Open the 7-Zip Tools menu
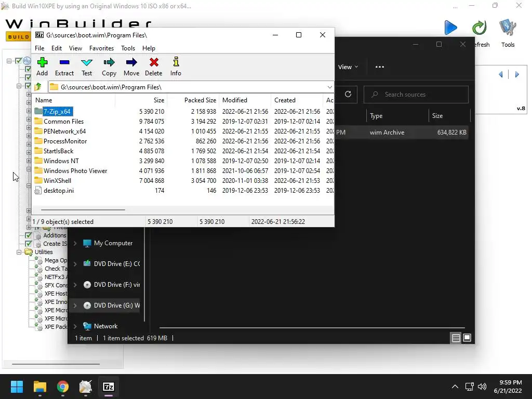The image size is (532, 399). tap(128, 48)
